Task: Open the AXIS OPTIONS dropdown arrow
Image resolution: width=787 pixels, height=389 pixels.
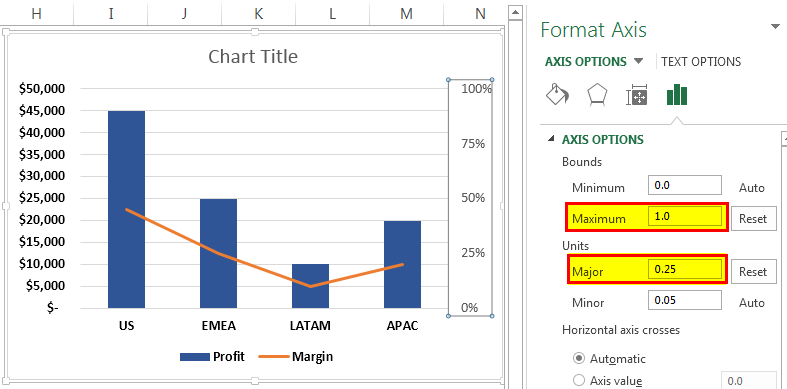Action: [638, 61]
